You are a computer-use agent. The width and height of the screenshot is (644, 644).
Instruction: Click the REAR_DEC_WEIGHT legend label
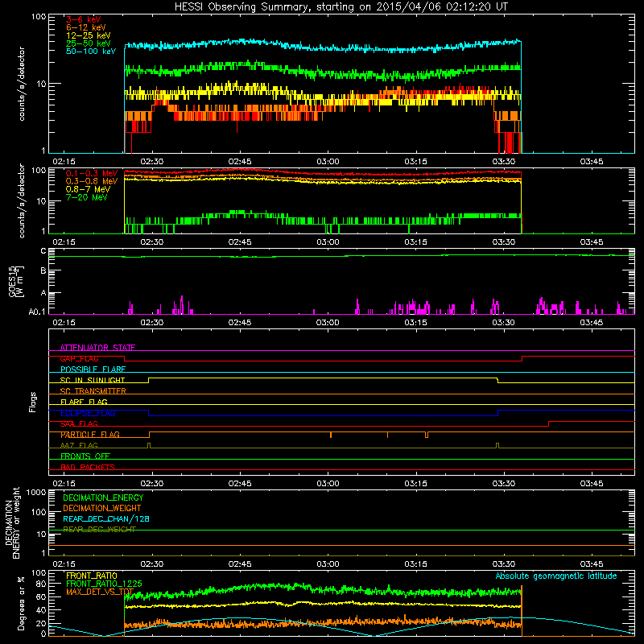(99, 530)
